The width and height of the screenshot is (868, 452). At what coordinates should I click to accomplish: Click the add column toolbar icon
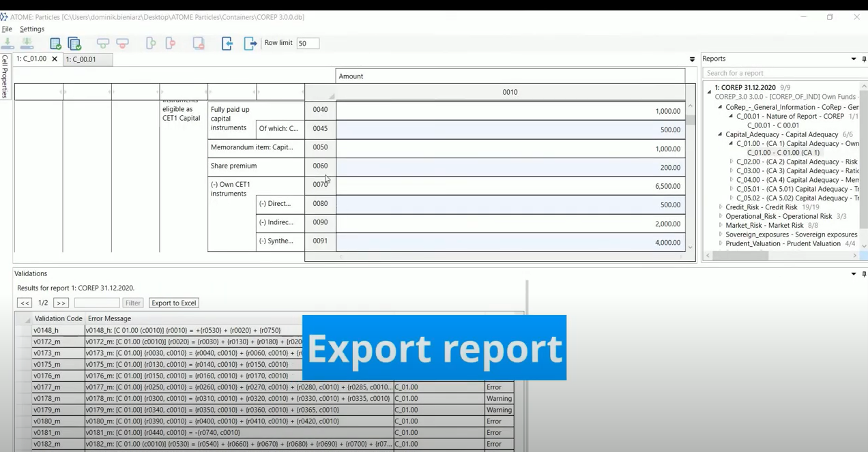(151, 44)
